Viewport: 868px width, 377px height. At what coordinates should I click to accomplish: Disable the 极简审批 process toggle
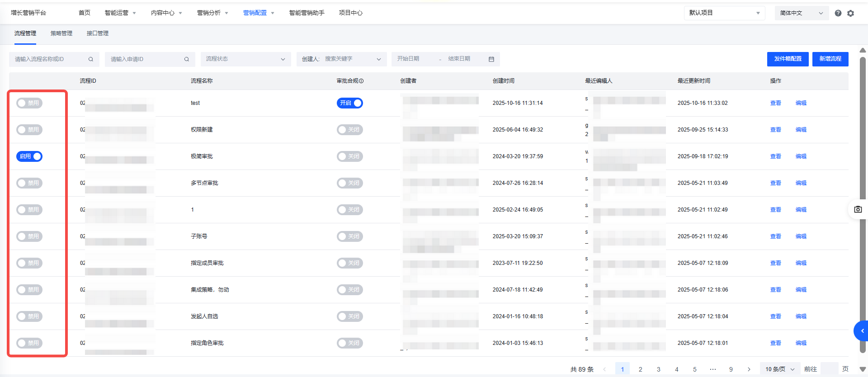[29, 156]
